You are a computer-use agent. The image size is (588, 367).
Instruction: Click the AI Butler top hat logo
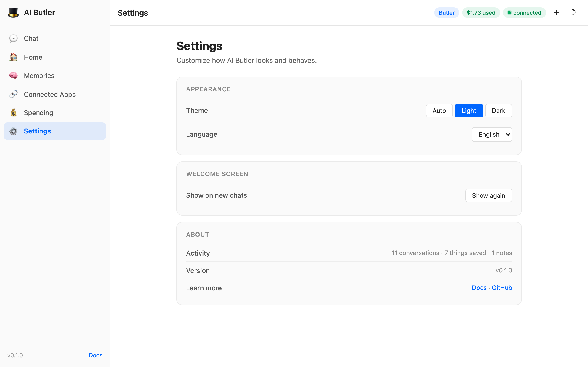(13, 12)
